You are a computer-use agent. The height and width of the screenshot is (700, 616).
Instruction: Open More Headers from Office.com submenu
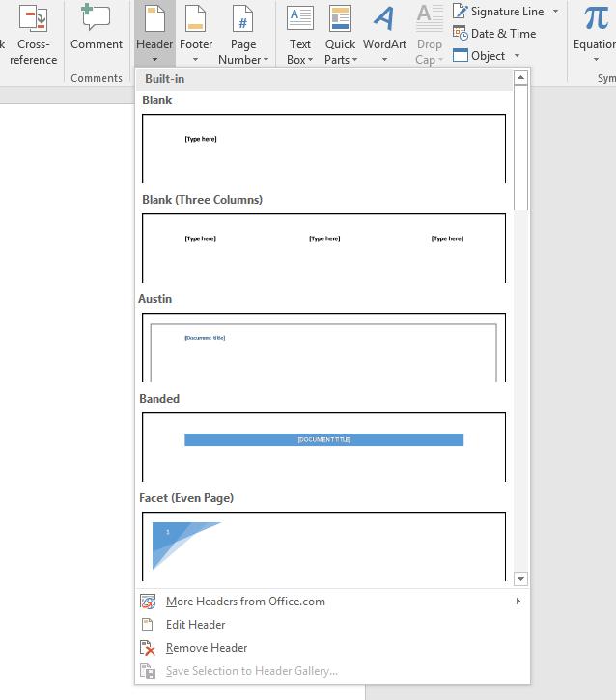coord(332,602)
